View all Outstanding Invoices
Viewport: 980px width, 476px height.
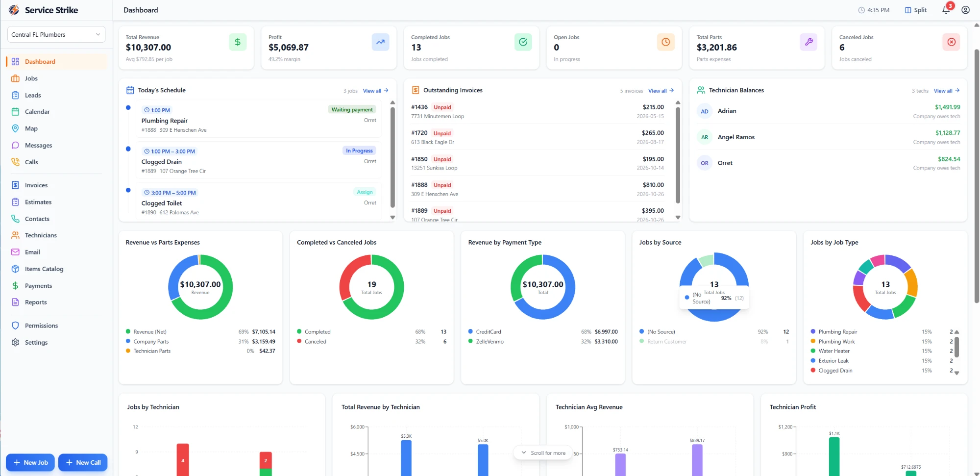tap(661, 91)
